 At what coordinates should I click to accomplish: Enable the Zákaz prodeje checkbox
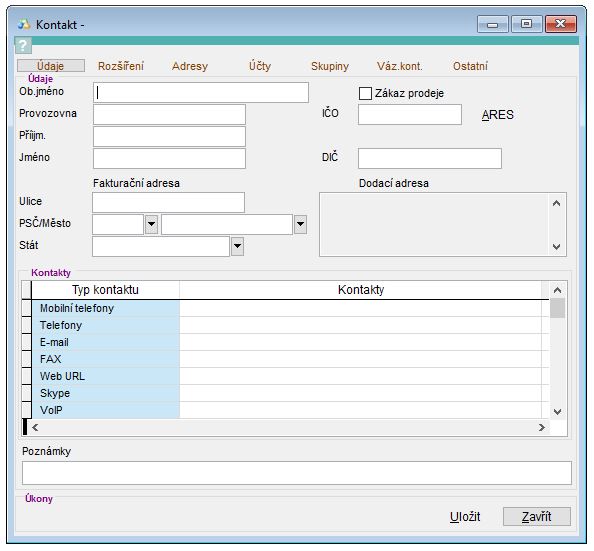[x=365, y=93]
